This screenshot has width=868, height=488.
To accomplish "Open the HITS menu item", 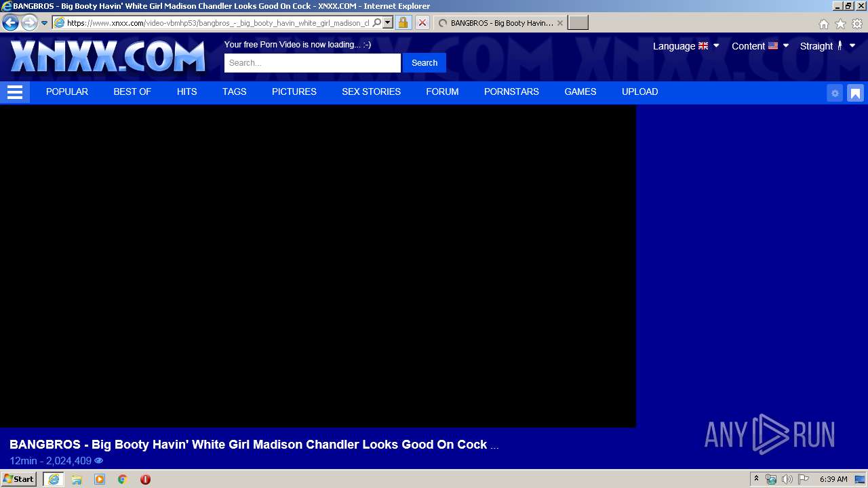I will tap(187, 92).
